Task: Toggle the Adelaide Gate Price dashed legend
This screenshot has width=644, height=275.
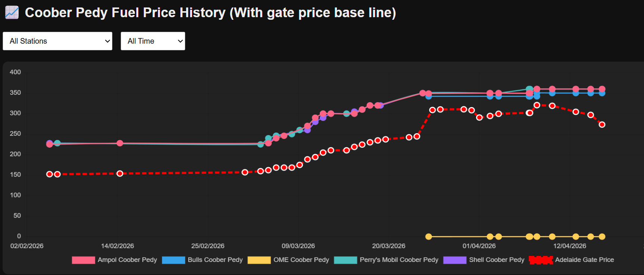Action: [541, 260]
